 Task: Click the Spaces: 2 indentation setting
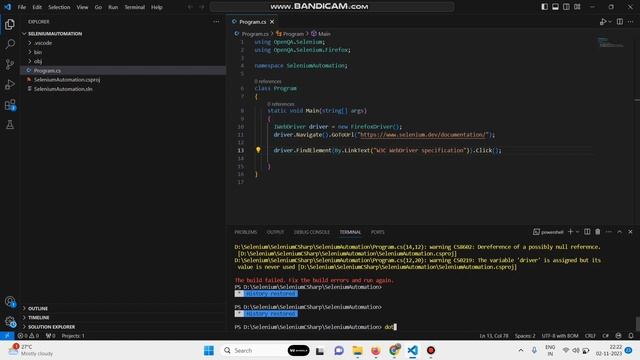click(x=525, y=336)
